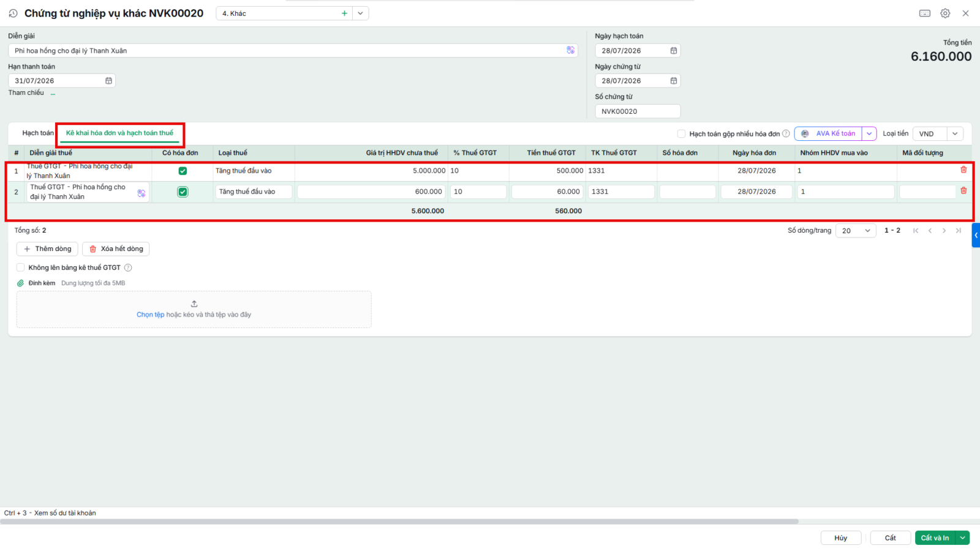Click row 2's % Thuế GTGT field
This screenshot has width=980, height=551.
tap(478, 192)
